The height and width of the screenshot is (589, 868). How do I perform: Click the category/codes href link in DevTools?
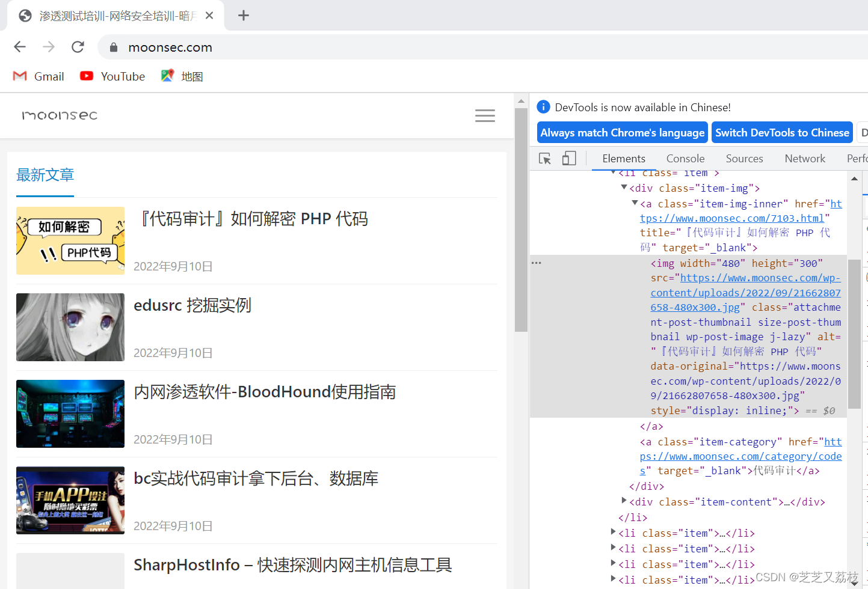click(x=741, y=456)
